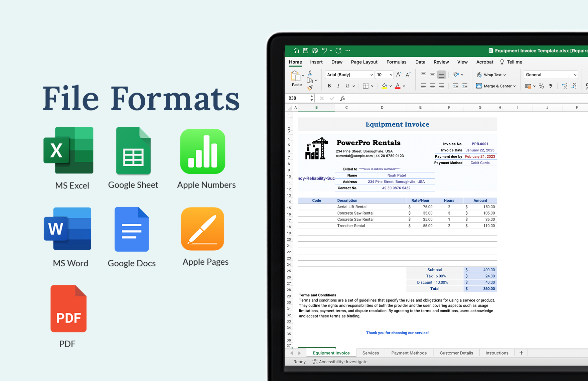Screen dimensions: 588x381
Task: Click the increase indent icon
Action: click(465, 86)
